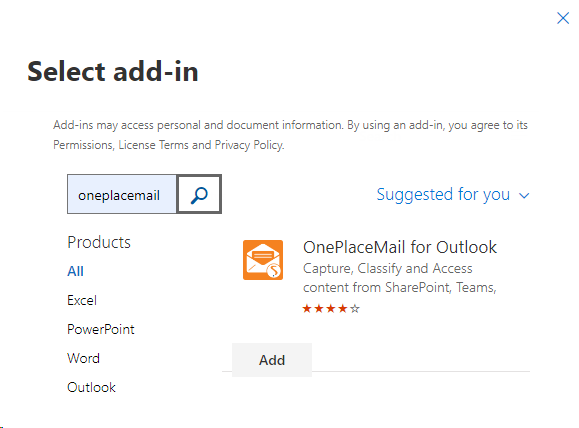Viewport: 579px width, 428px height.
Task: Open the OnePlaceMail for Outlook title link
Action: (x=400, y=247)
